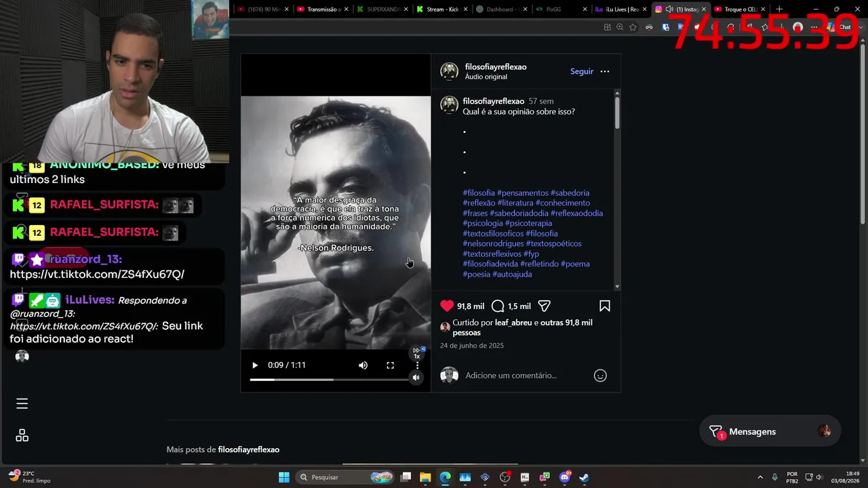This screenshot has height=488, width=868.
Task: Mute the video using the player volume icon
Action: point(363,365)
